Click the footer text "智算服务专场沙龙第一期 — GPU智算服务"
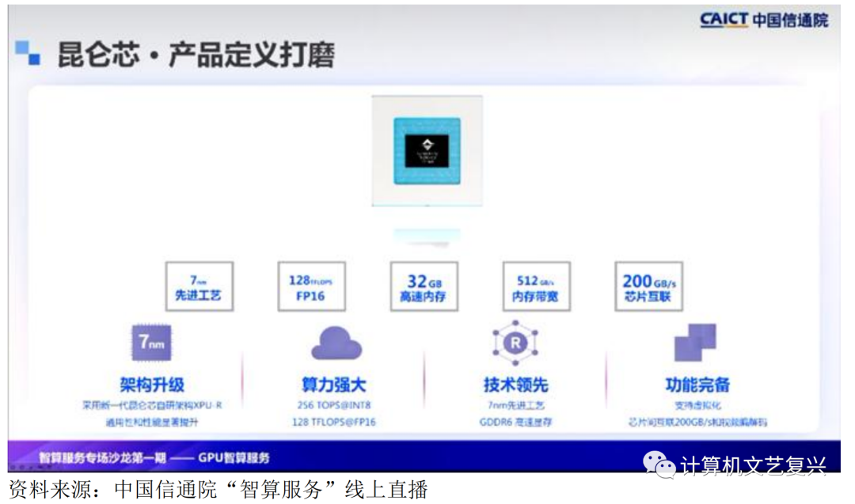Viewport: 855px width, 504px height. tap(154, 457)
